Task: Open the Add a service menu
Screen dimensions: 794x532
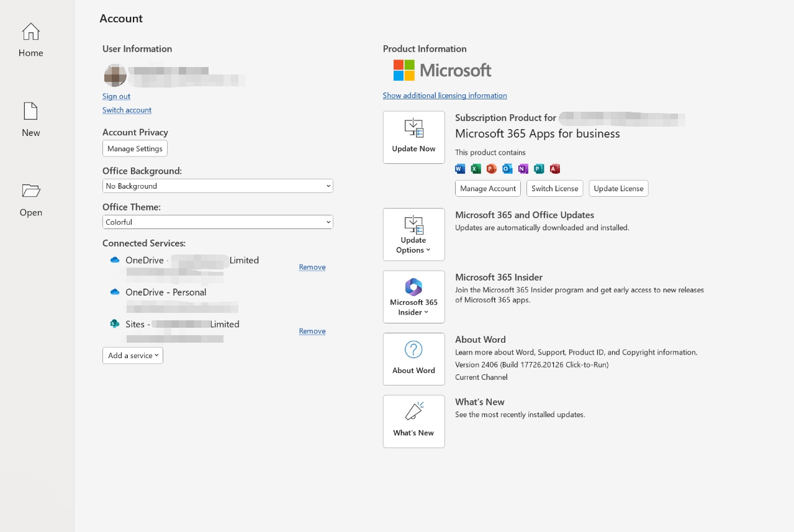Action: pyautogui.click(x=132, y=355)
